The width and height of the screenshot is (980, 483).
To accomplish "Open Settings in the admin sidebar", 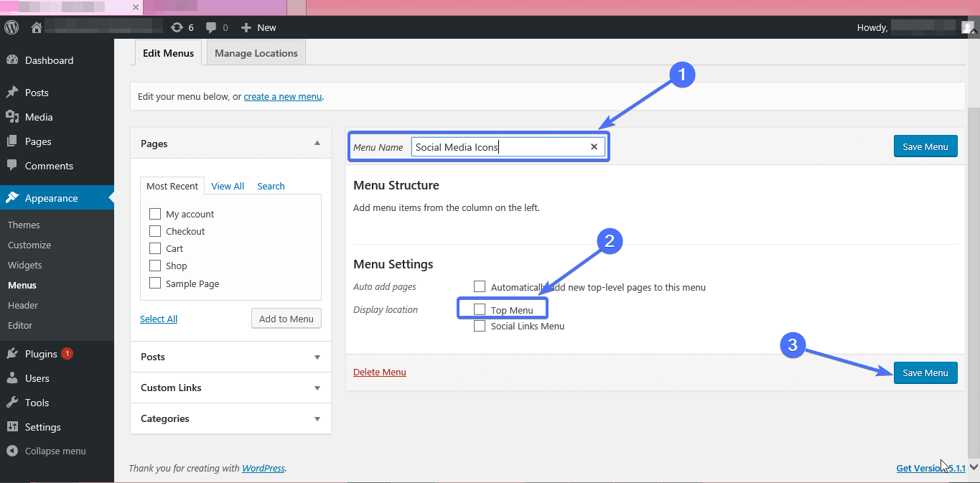I will [x=57, y=427].
